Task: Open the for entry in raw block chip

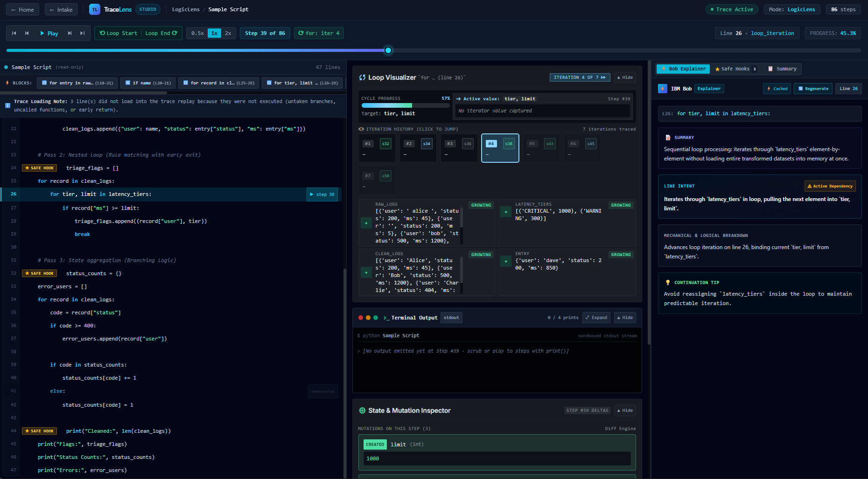Action: (77, 83)
